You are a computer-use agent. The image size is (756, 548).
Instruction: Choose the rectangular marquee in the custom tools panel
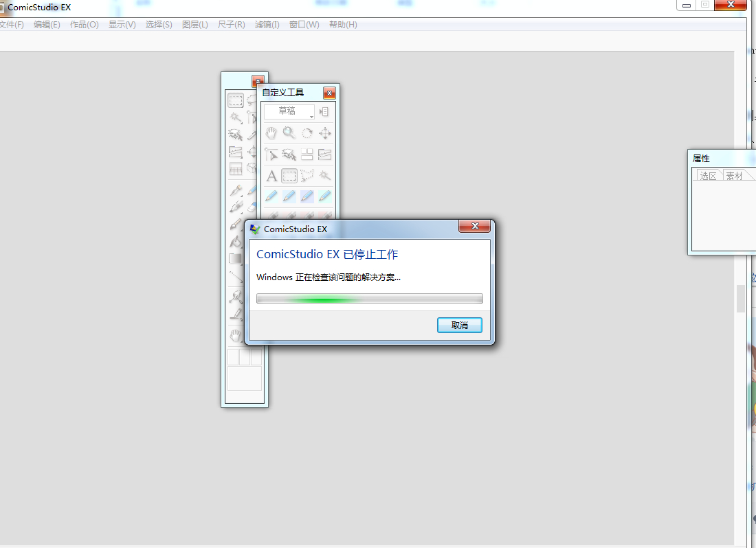tap(289, 176)
